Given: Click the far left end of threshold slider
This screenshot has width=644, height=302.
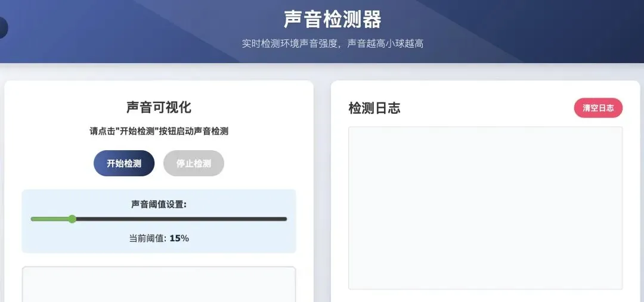Looking at the screenshot, I should (32, 219).
